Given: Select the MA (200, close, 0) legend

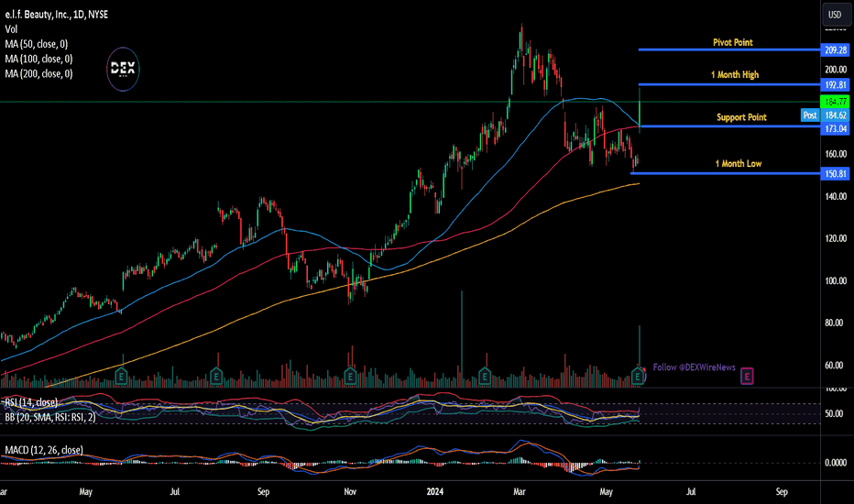Looking at the screenshot, I should point(38,73).
